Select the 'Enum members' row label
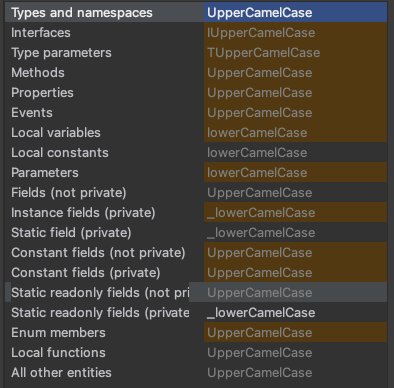The height and width of the screenshot is (388, 394). (58, 333)
